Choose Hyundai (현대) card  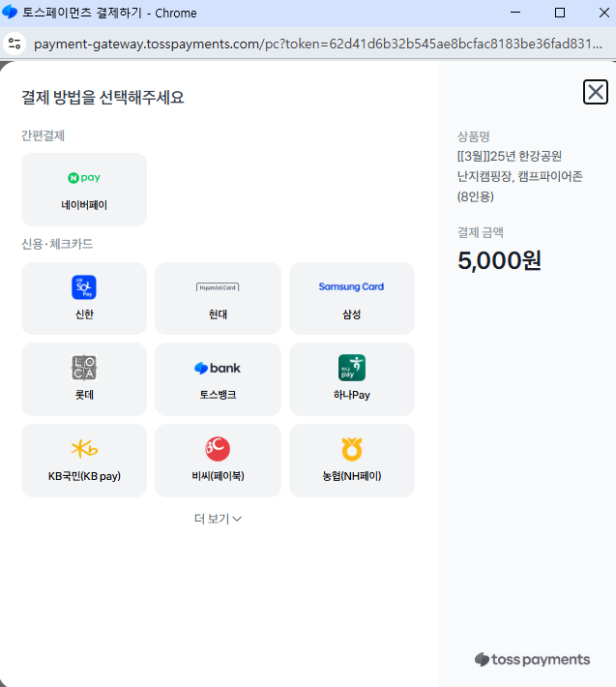pyautogui.click(x=218, y=298)
